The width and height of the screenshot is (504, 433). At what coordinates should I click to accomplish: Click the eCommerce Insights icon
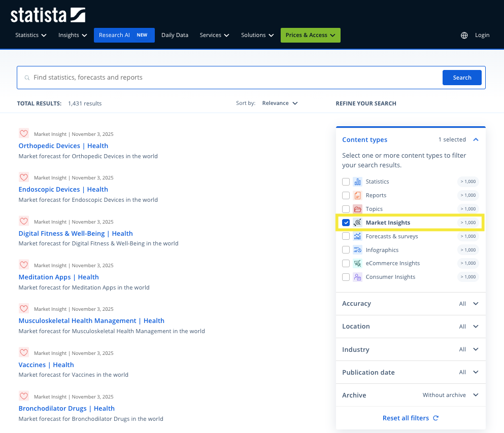tap(357, 263)
